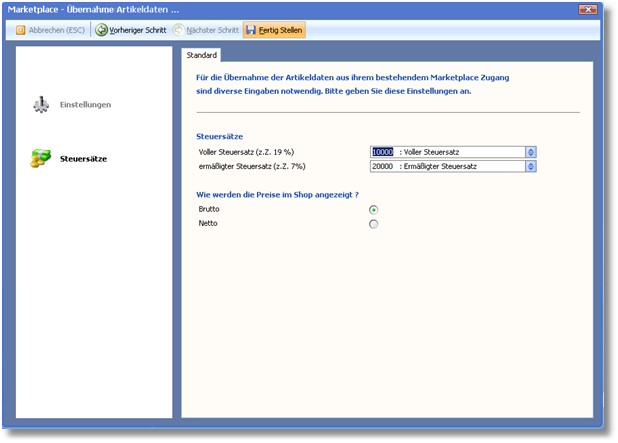The image size is (618, 443).
Task: Click the greyed Nächster Schritt arrow icon
Action: pos(178,30)
